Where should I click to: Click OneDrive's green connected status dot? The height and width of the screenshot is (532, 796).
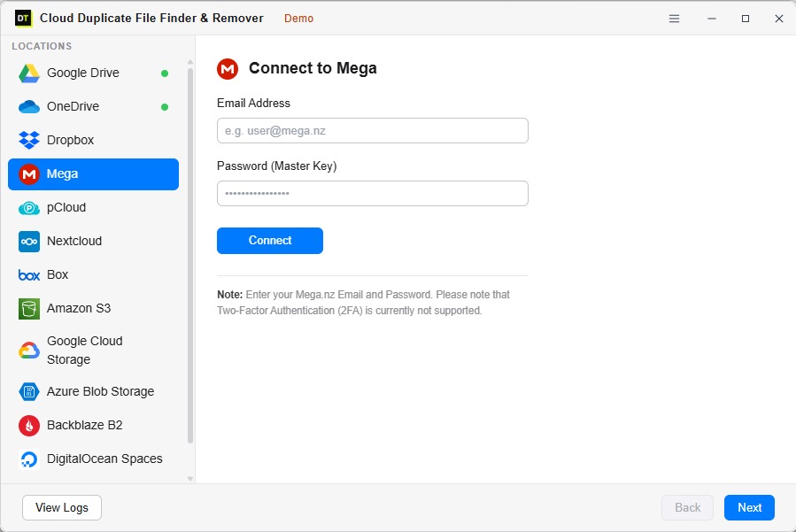[x=165, y=107]
